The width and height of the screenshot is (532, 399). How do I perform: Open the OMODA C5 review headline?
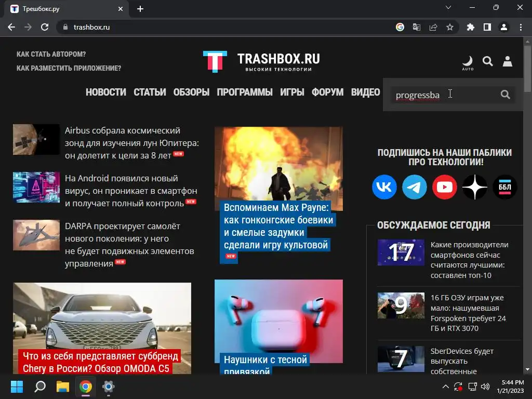click(x=100, y=362)
